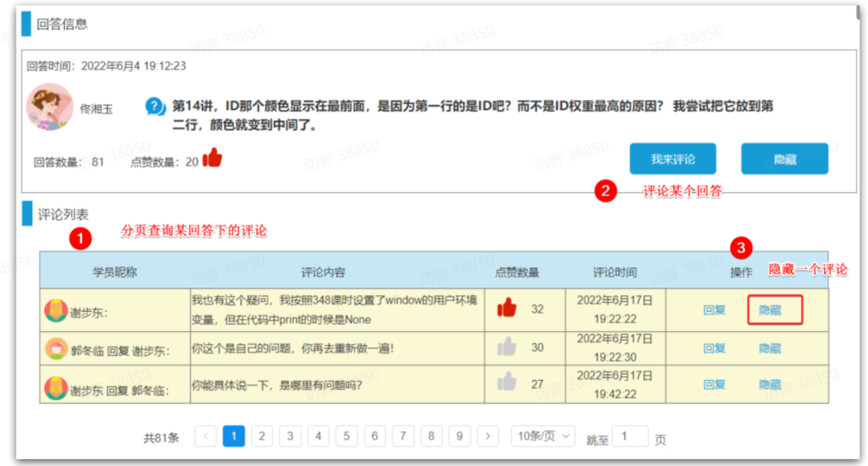Click the name 佟湘玉
Image resolution: width=868 pixels, height=466 pixels.
(x=96, y=109)
